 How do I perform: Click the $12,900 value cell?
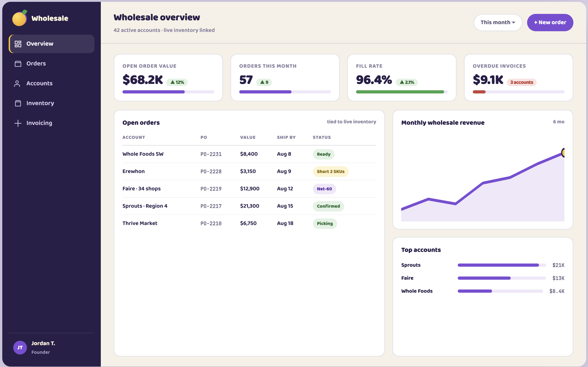point(250,189)
